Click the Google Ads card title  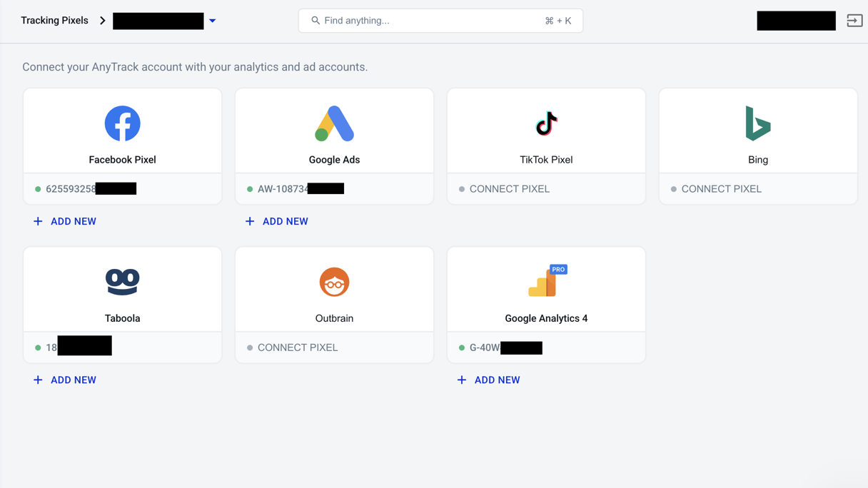334,160
